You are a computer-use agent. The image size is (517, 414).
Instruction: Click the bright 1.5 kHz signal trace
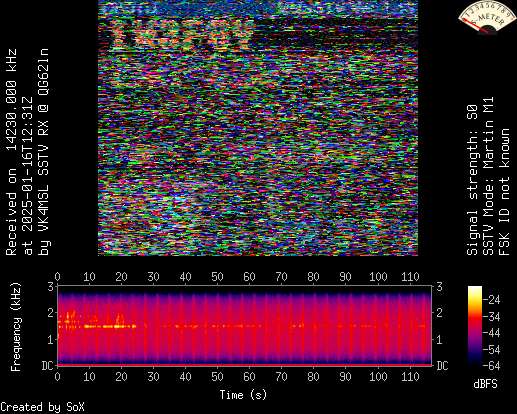click(110, 326)
